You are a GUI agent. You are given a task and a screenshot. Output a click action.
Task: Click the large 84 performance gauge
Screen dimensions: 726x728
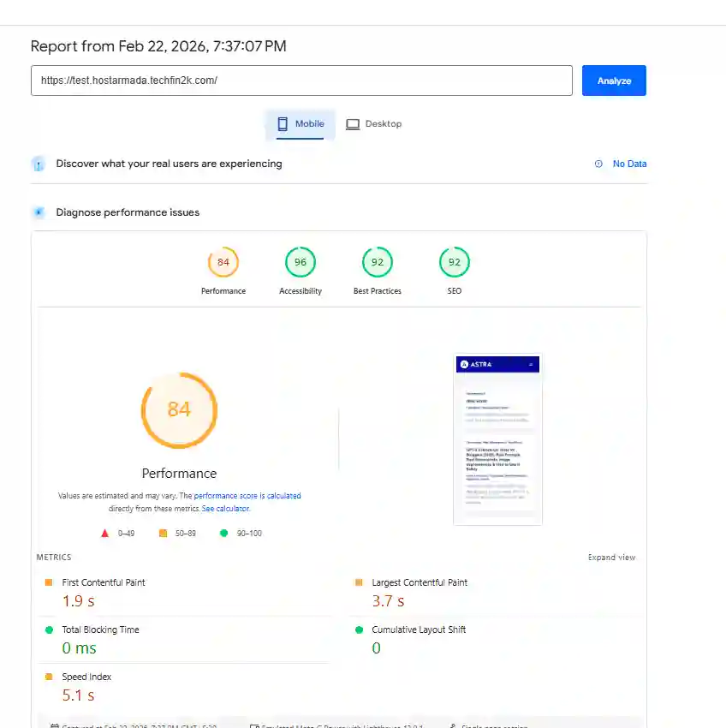pos(179,410)
